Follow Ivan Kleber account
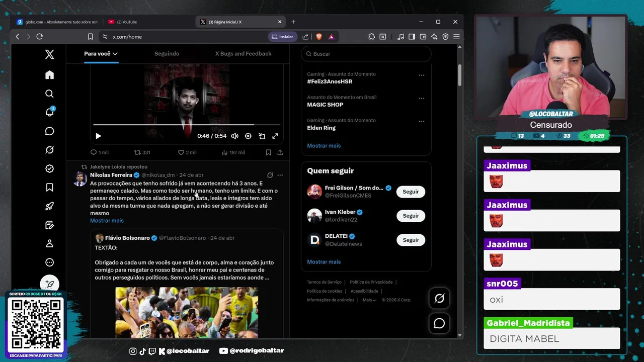Screen dimensions: 644x362 tap(411, 216)
